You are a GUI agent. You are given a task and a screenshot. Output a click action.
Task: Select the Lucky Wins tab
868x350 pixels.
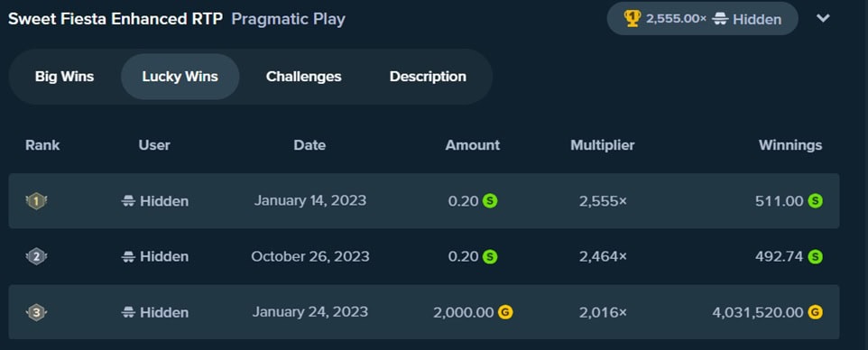[180, 77]
